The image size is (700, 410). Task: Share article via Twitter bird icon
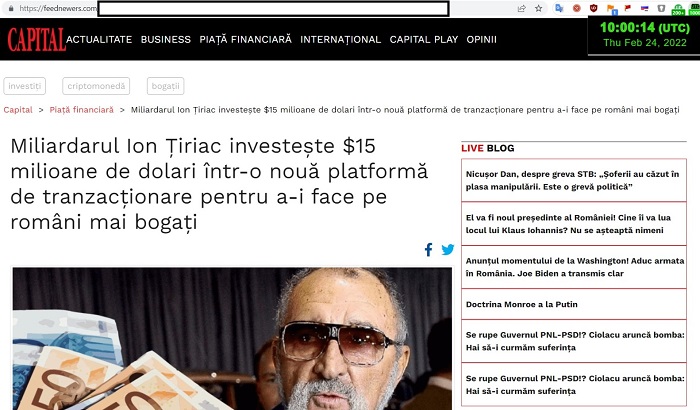(447, 250)
